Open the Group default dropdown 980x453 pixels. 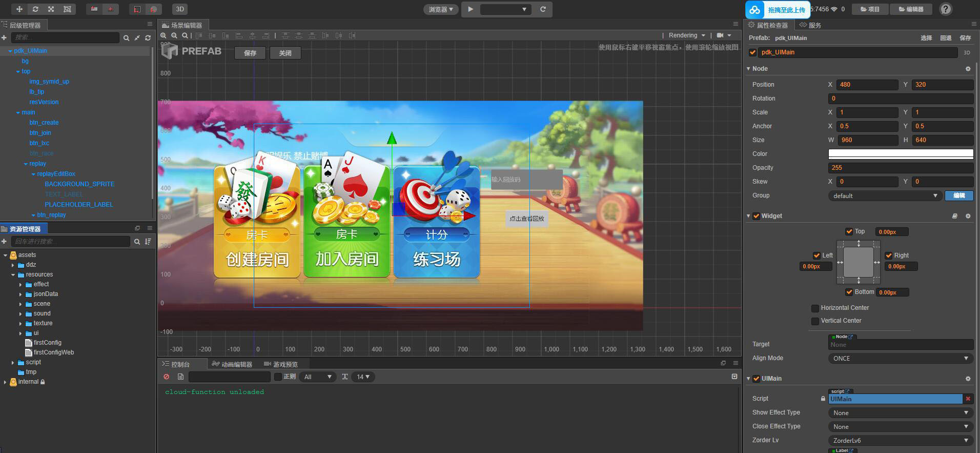[x=885, y=195]
